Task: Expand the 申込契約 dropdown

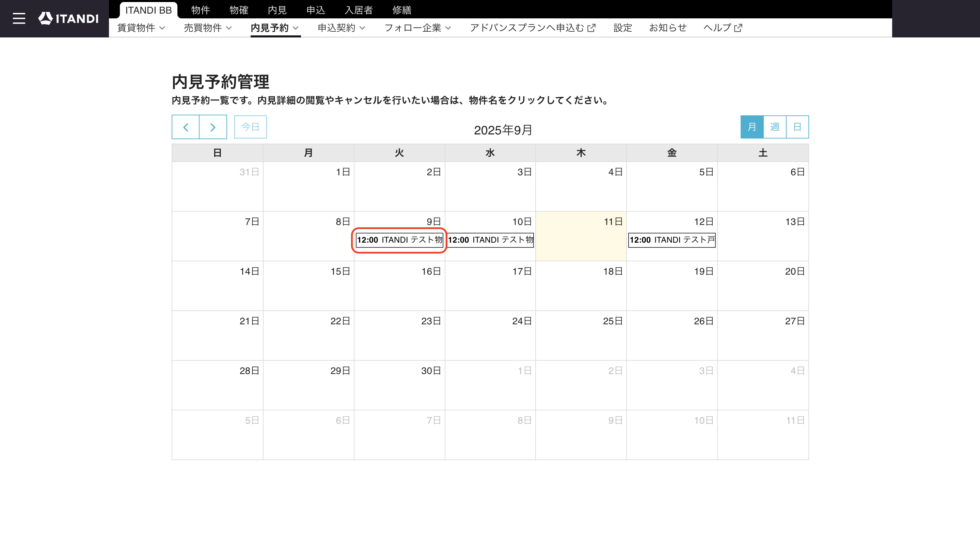Action: coord(342,28)
